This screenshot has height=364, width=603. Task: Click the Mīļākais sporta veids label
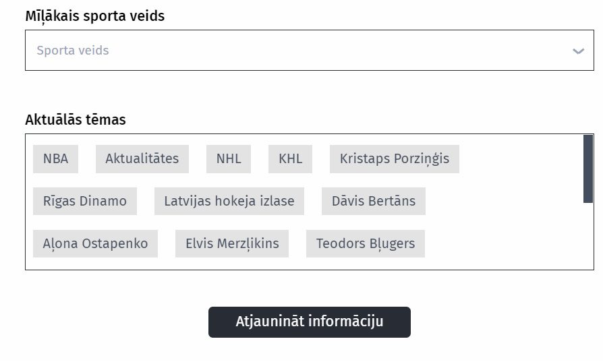click(95, 16)
